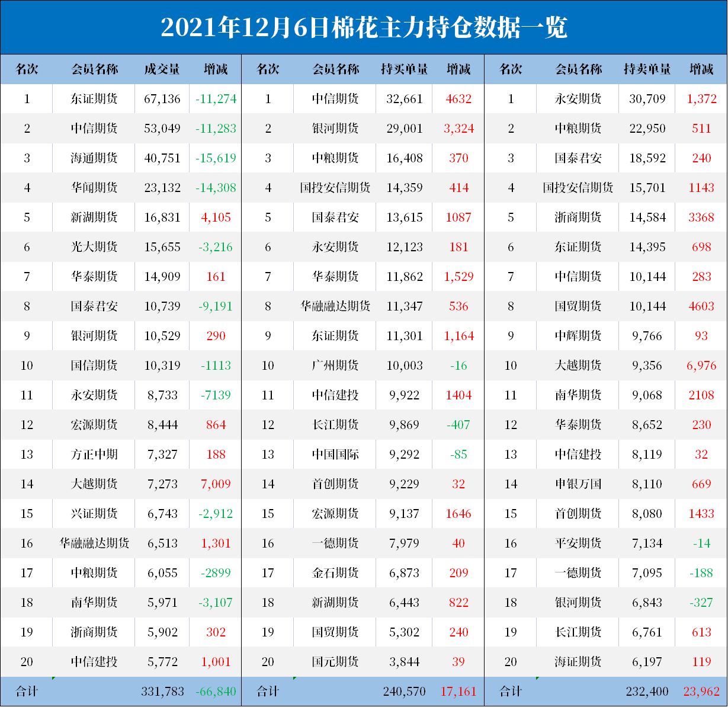
Task: Click the value 3,844
Action: pyautogui.click(x=405, y=662)
